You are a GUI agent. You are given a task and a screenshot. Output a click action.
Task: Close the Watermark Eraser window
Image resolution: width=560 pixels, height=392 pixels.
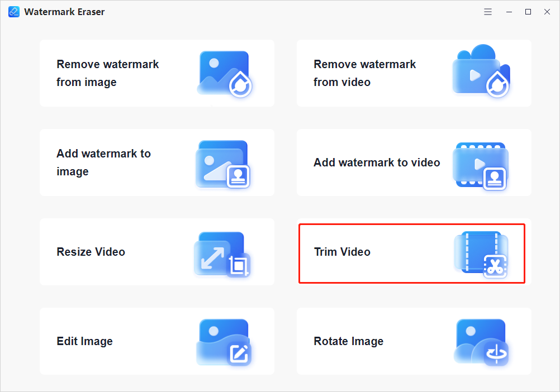click(x=547, y=12)
